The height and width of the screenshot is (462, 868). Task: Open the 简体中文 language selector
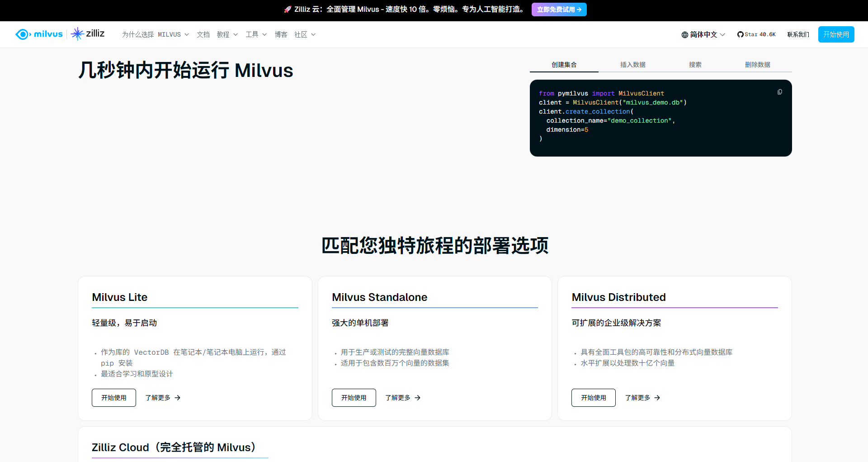point(703,35)
